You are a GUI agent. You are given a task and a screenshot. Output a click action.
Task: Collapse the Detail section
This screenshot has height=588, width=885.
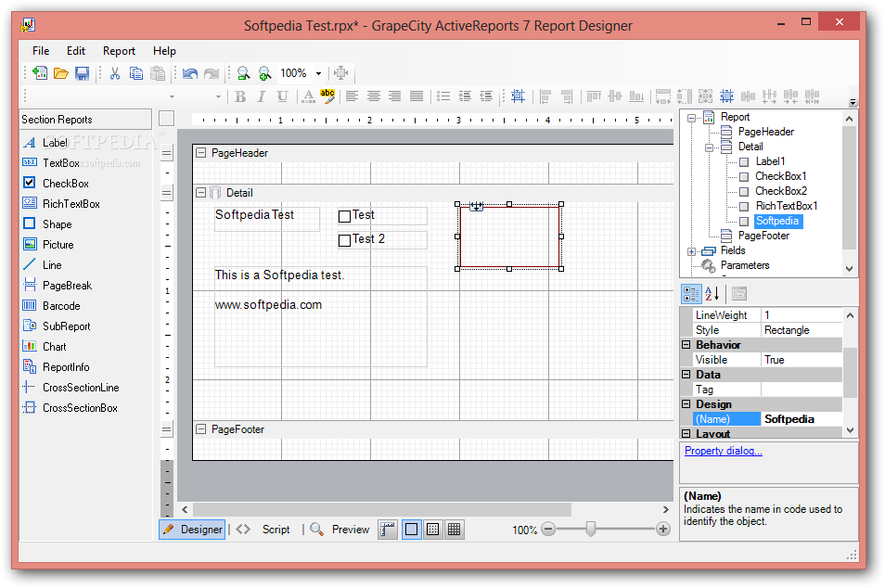201,192
